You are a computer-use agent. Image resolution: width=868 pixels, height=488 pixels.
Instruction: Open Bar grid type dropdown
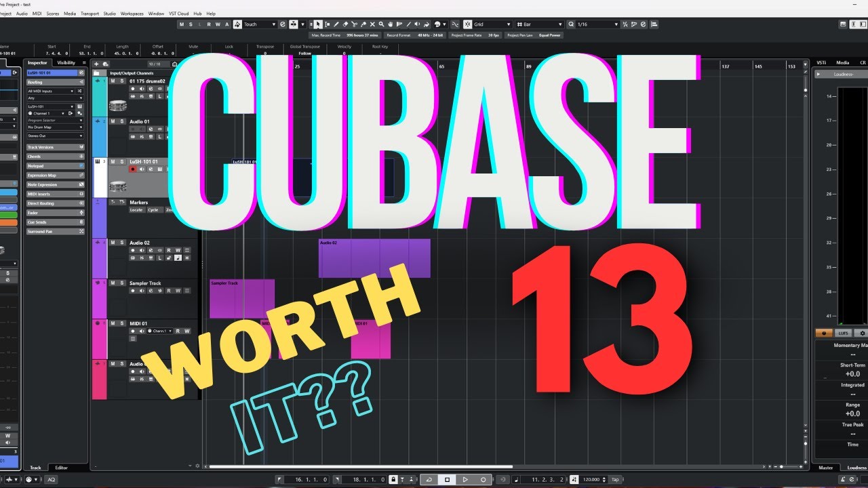click(539, 24)
